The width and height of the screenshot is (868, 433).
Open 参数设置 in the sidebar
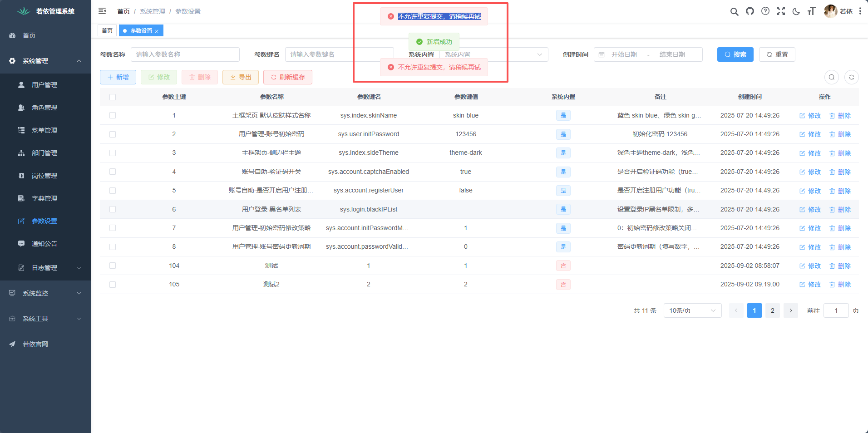[x=45, y=221]
